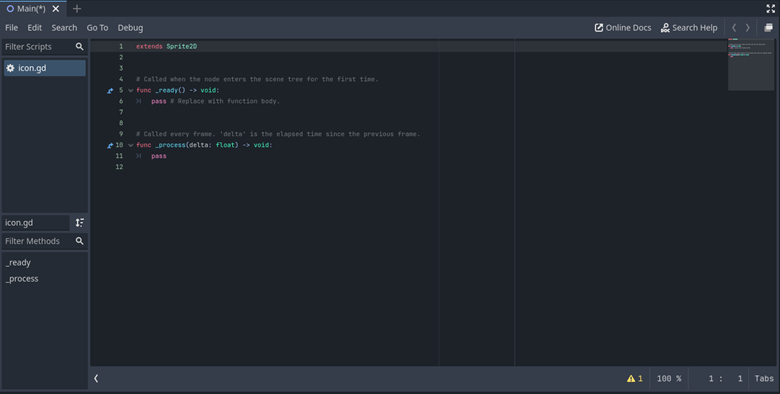Image resolution: width=780 pixels, height=394 pixels.
Task: Open the Search menu
Action: tap(64, 28)
